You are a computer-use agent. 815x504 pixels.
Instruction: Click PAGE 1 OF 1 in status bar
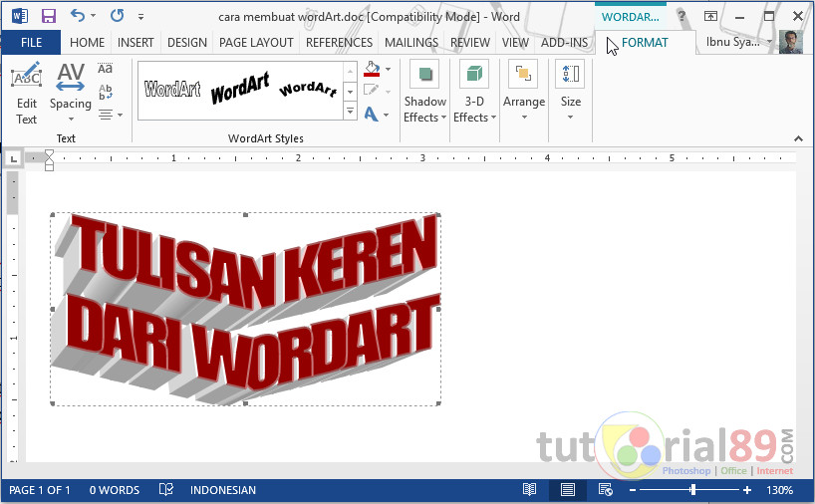tap(40, 490)
